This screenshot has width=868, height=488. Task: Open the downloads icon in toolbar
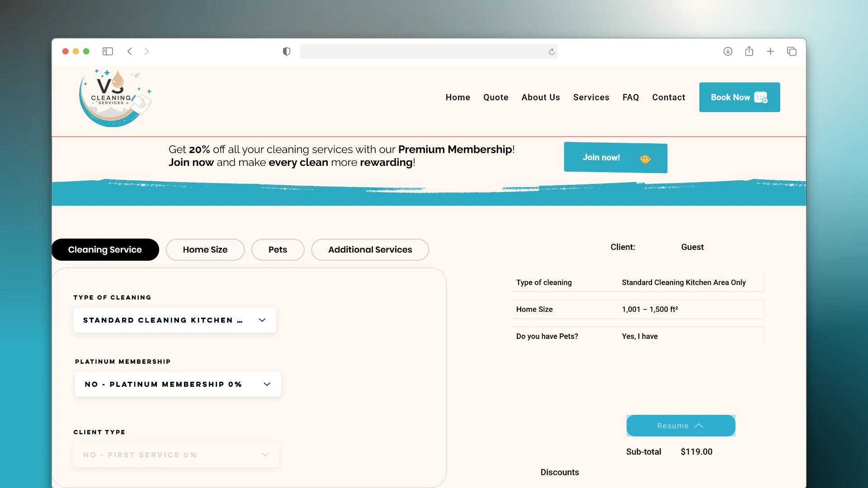coord(728,52)
